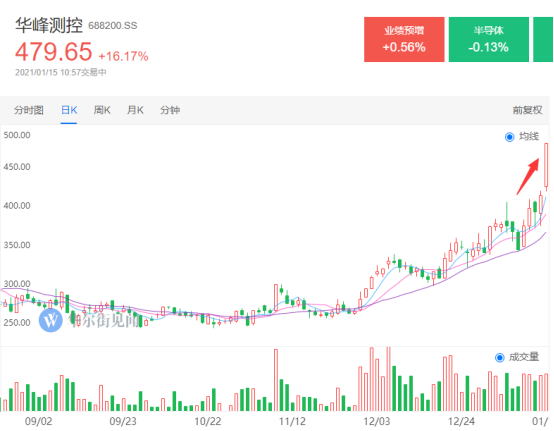
Task: Click the 11/12 date axis label
Action: click(292, 421)
